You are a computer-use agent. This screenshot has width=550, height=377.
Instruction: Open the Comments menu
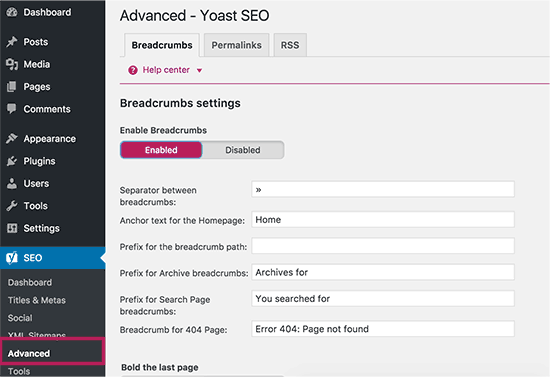(x=47, y=109)
